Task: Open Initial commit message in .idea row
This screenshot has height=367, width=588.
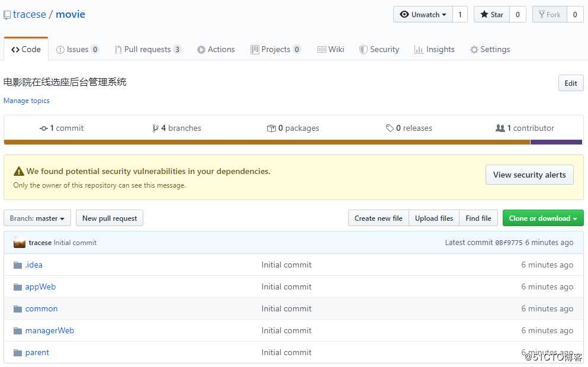Action: (x=287, y=265)
